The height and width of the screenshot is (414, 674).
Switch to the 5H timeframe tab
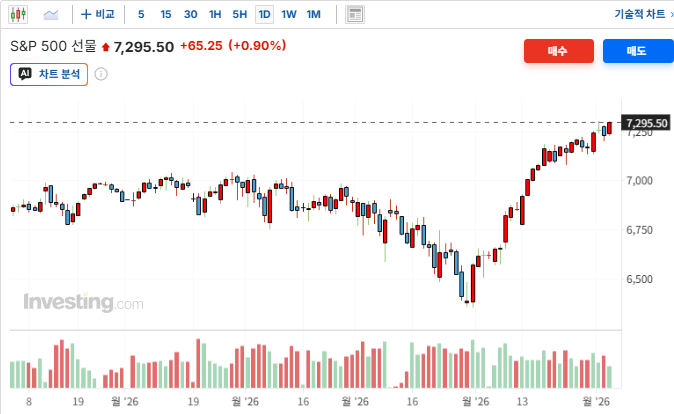[x=240, y=15]
